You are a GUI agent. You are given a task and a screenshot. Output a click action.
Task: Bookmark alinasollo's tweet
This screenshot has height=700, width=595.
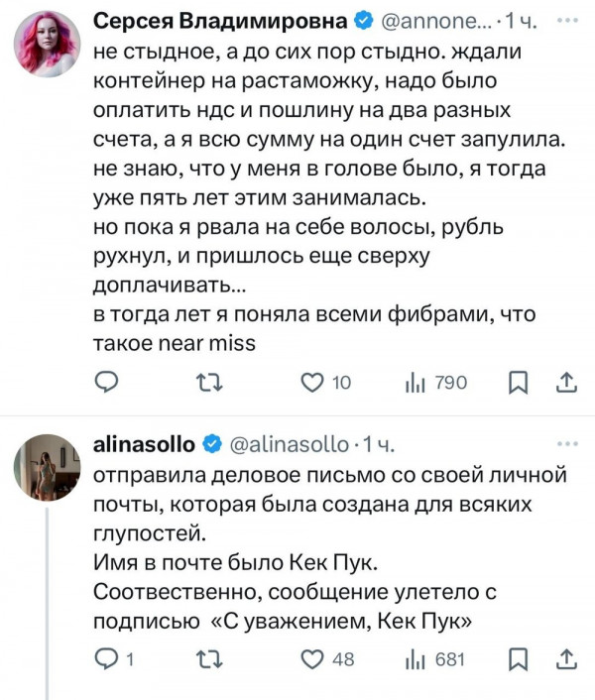[518, 659]
